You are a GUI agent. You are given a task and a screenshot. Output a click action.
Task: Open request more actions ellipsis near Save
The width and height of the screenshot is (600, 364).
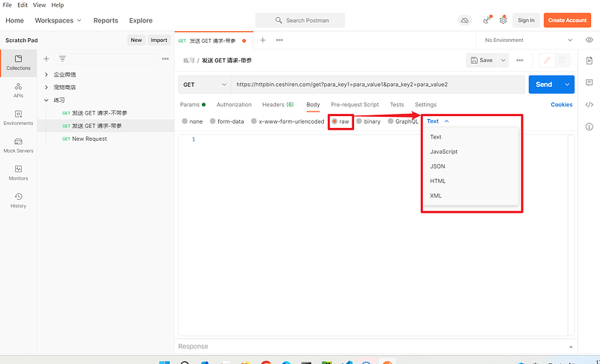click(520, 61)
